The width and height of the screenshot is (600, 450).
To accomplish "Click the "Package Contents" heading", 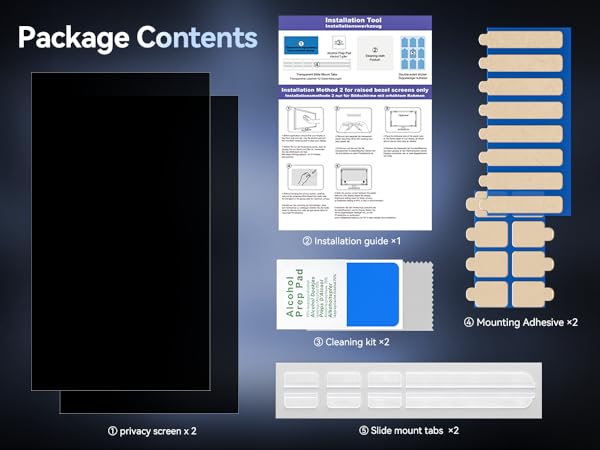I will point(138,38).
